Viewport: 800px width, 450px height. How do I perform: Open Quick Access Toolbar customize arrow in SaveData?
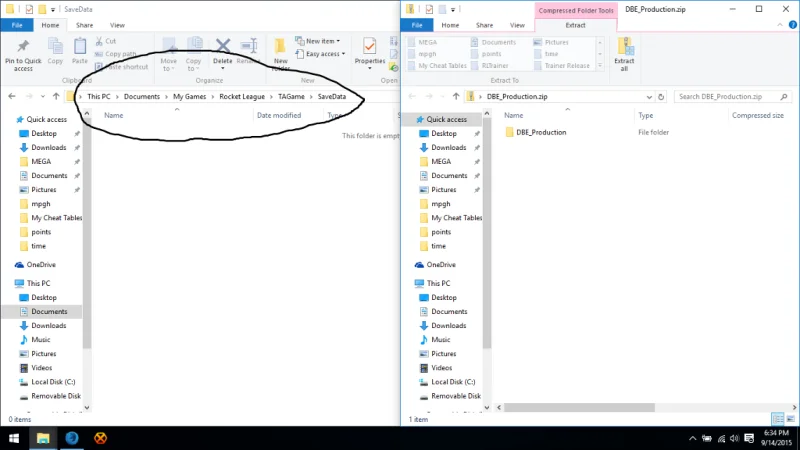tap(53, 9)
